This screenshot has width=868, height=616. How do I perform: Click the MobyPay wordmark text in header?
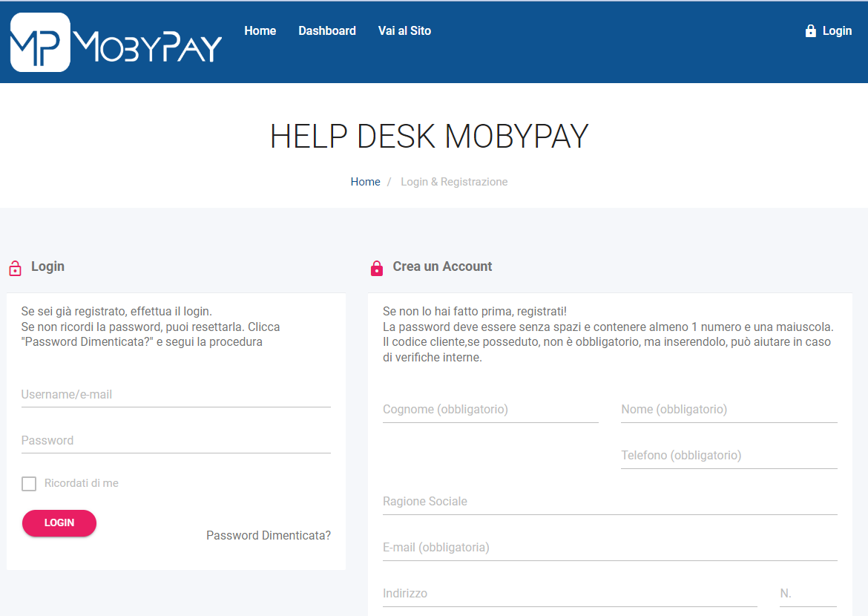(148, 47)
